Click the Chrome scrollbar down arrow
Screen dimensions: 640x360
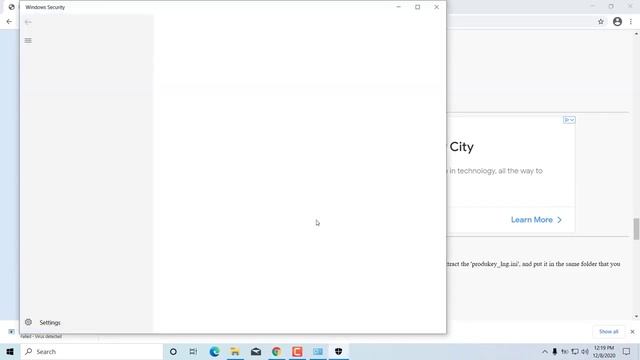click(636, 316)
